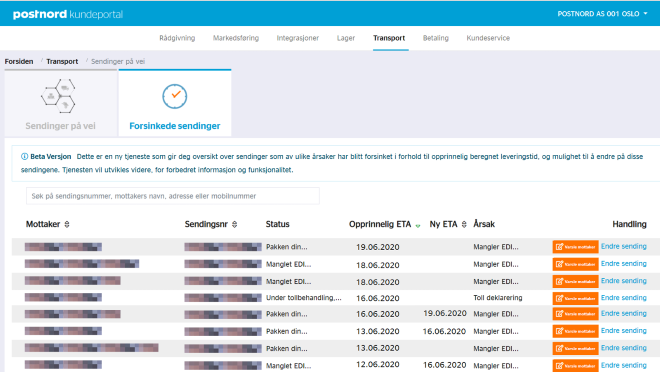The width and height of the screenshot is (660, 372).
Task: Sort by Mottaker column arrows
Action: pyautogui.click(x=67, y=224)
